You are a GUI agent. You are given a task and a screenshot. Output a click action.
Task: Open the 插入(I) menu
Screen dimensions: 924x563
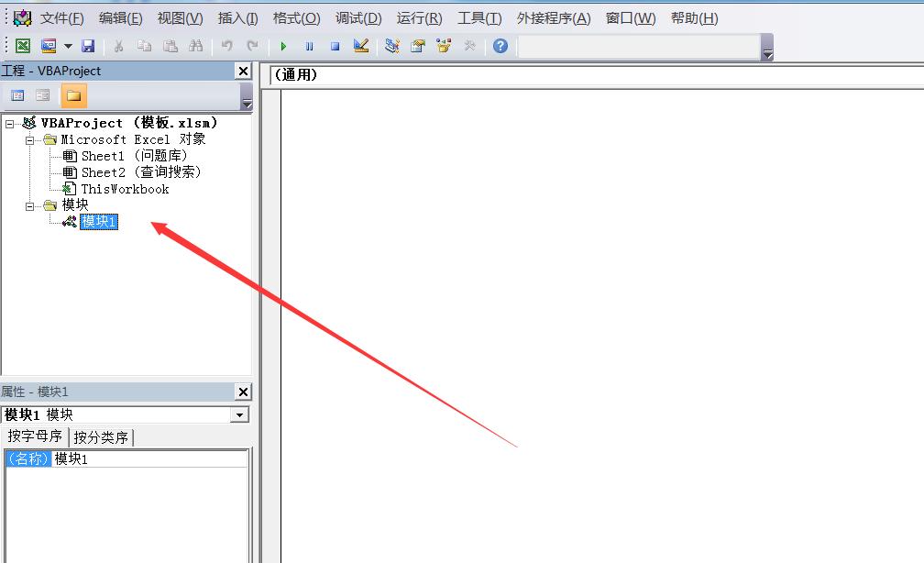(238, 18)
